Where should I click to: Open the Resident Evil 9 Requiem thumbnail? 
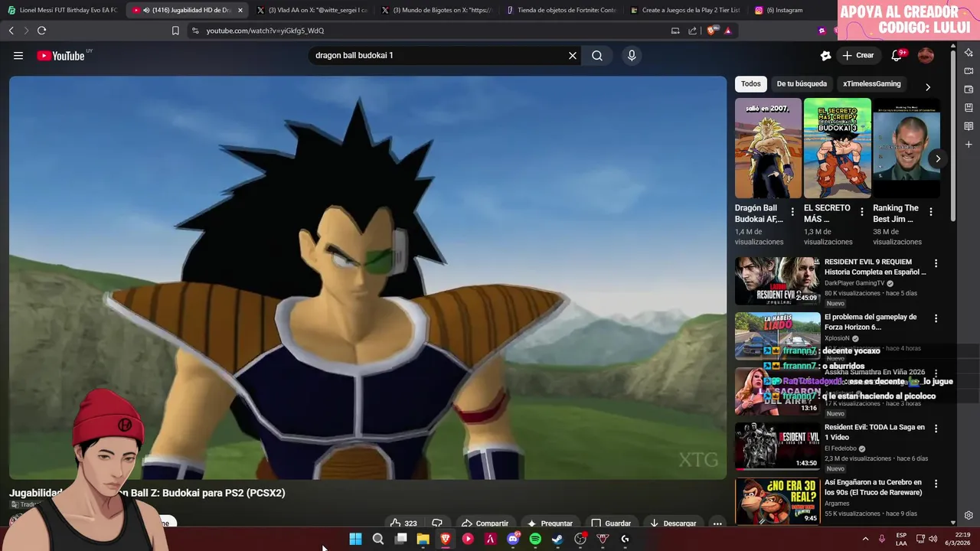[x=777, y=281]
